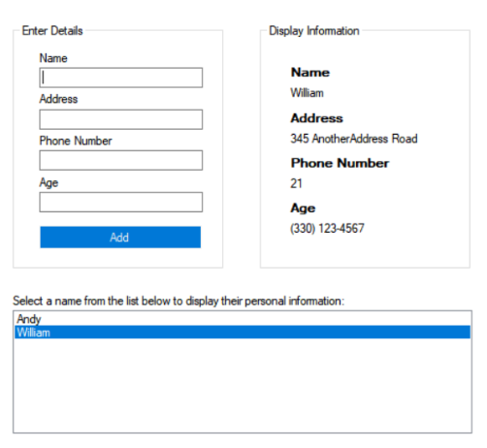This screenshot has width=487, height=448.
Task: Click the Enter Details group title
Action: coord(52,31)
